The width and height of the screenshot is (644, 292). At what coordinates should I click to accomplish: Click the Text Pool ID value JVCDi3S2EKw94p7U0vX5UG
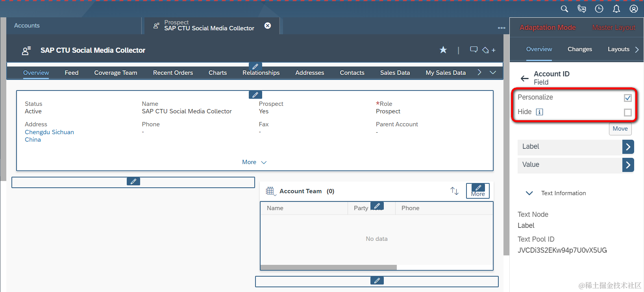click(562, 250)
